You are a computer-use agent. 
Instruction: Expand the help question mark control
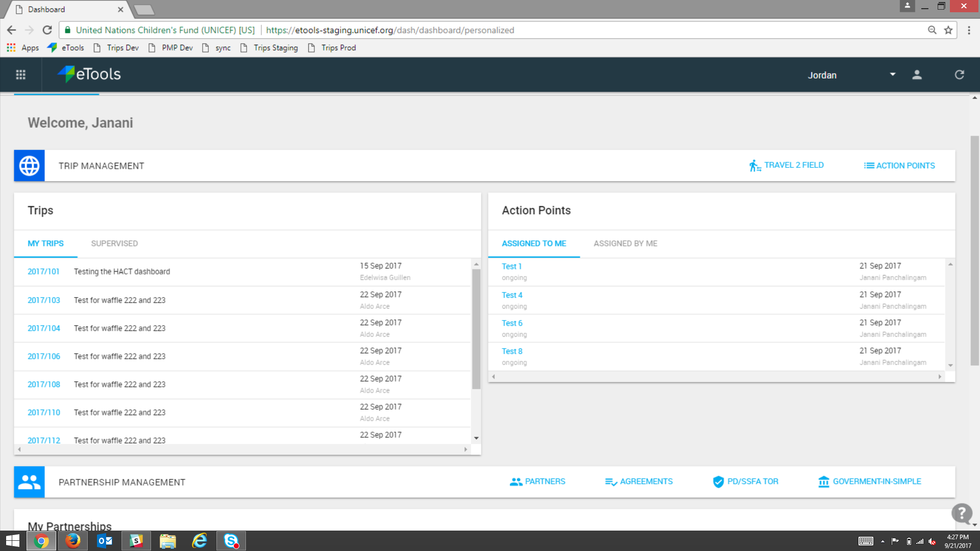[x=962, y=514]
